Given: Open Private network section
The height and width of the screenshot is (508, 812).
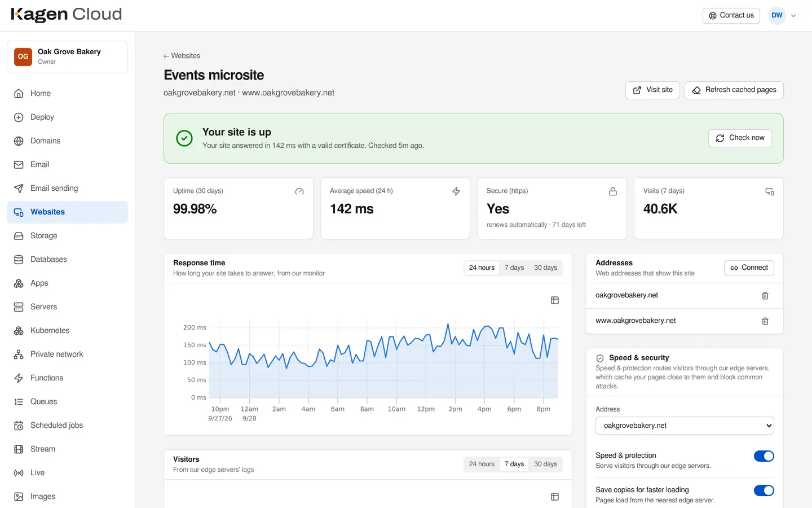Looking at the screenshot, I should 67,354.
